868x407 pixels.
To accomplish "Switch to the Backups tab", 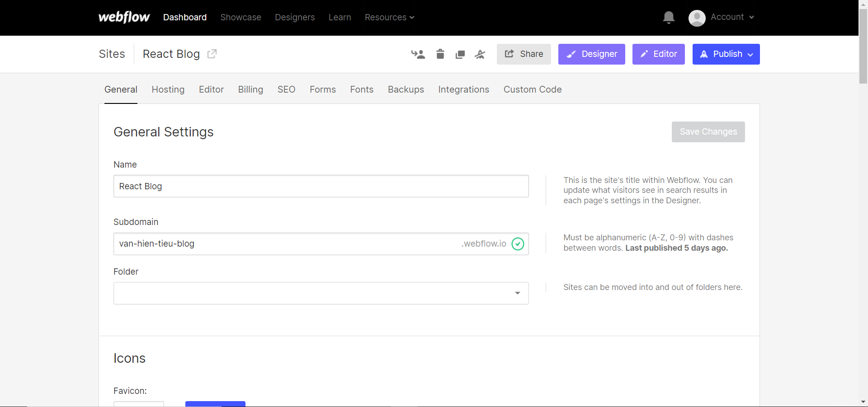I will click(406, 89).
